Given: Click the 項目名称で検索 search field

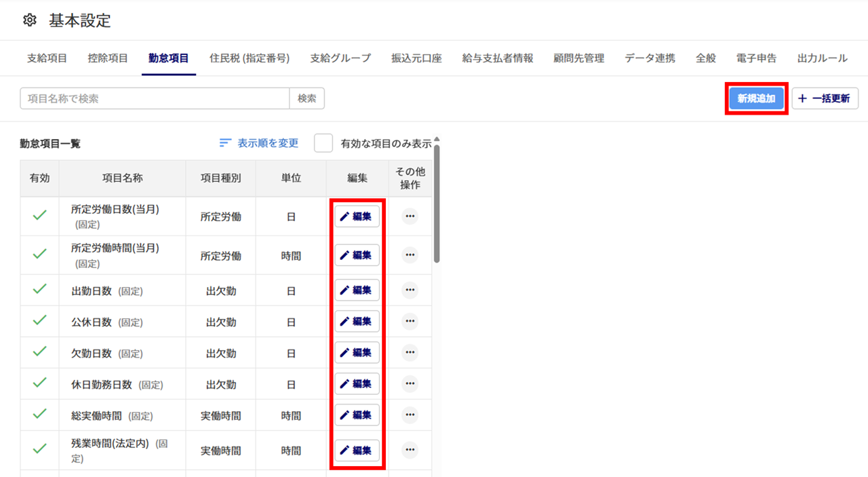Looking at the screenshot, I should click(155, 98).
